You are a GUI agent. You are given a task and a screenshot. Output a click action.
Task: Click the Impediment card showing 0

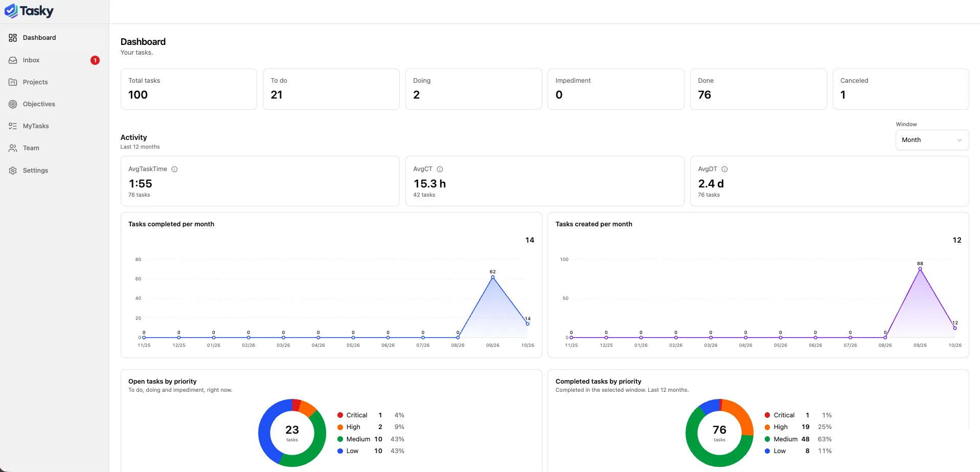point(616,89)
